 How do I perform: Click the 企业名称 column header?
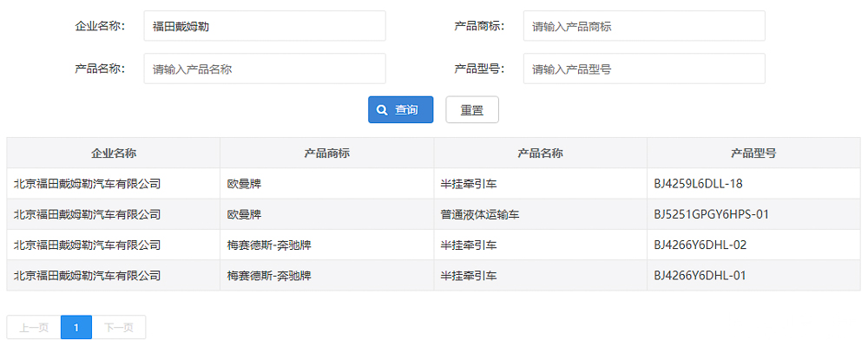pos(114,154)
